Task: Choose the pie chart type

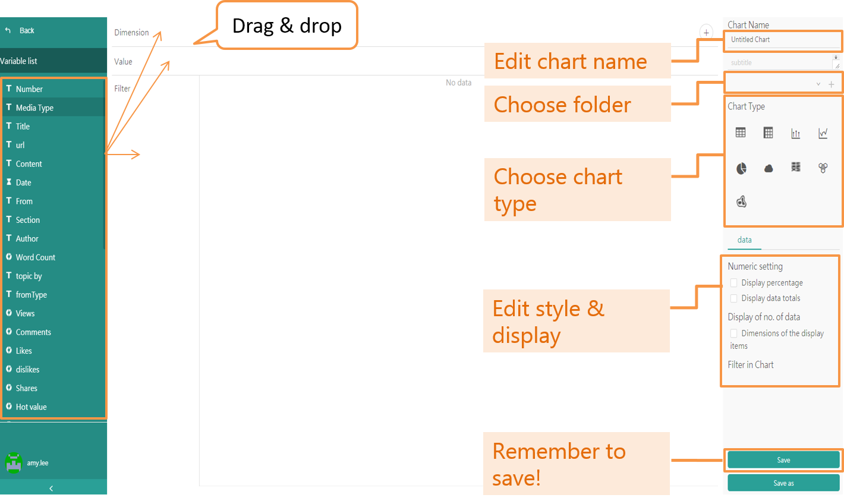Action: pyautogui.click(x=741, y=169)
